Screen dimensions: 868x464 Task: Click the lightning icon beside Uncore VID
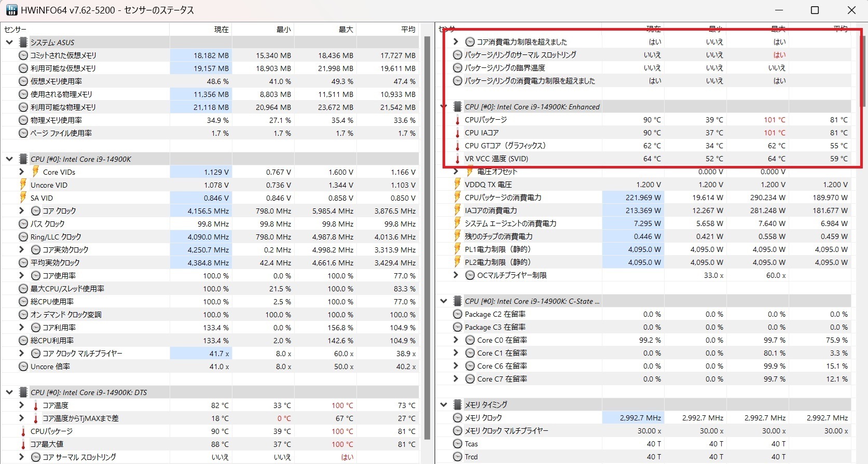point(23,185)
